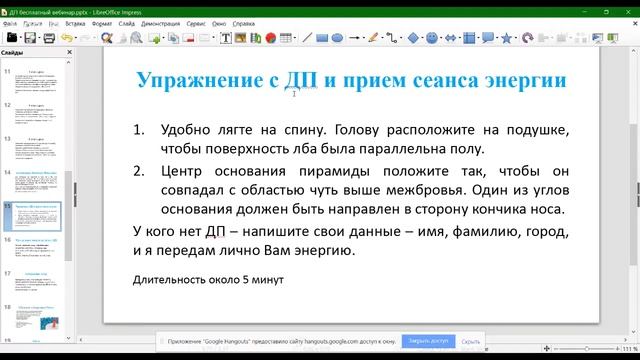
Task: Pick the freeform Curve pencil tool
Action: (373, 38)
